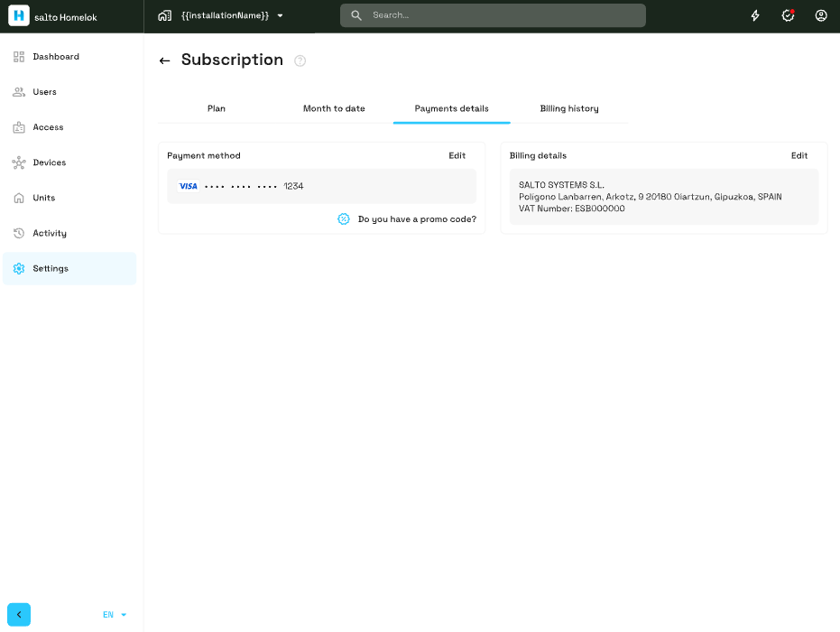Click the search magnifier icon
Image resolution: width=840 pixels, height=632 pixels.
click(356, 15)
